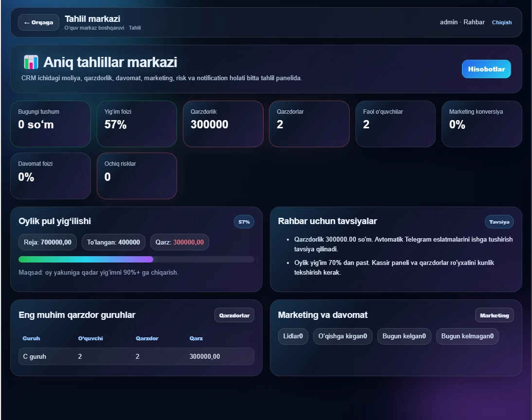The image size is (532, 420).
Task: Click the Marketing konversiya card
Action: point(481,124)
